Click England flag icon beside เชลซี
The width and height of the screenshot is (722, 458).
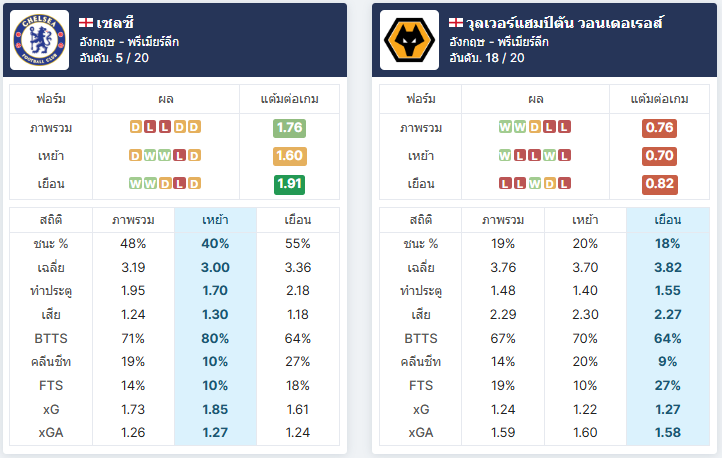pyautogui.click(x=86, y=23)
